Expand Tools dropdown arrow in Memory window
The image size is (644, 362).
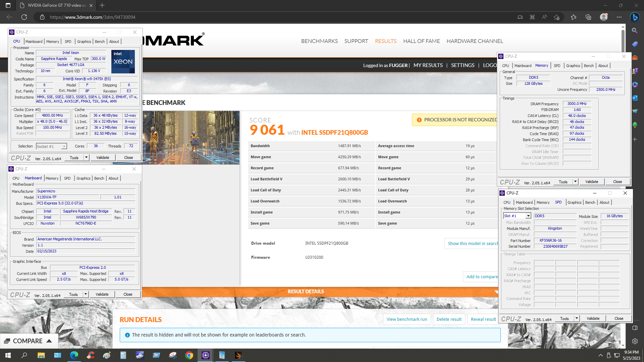pos(575,182)
